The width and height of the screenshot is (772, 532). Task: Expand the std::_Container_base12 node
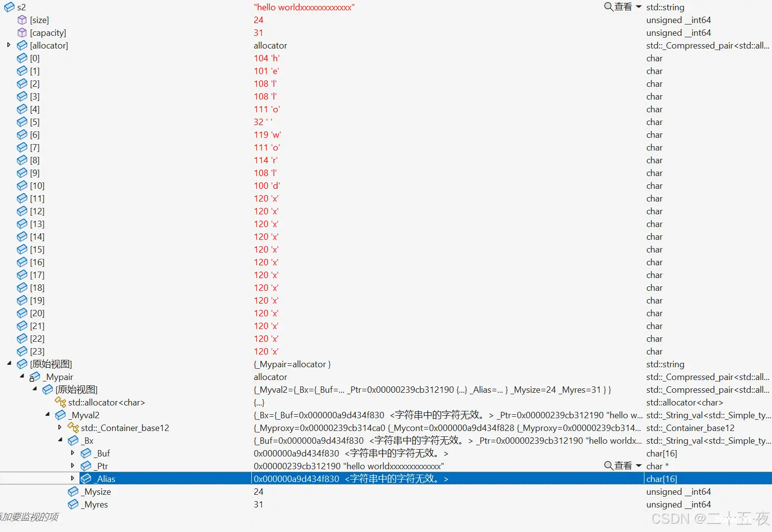coord(60,428)
